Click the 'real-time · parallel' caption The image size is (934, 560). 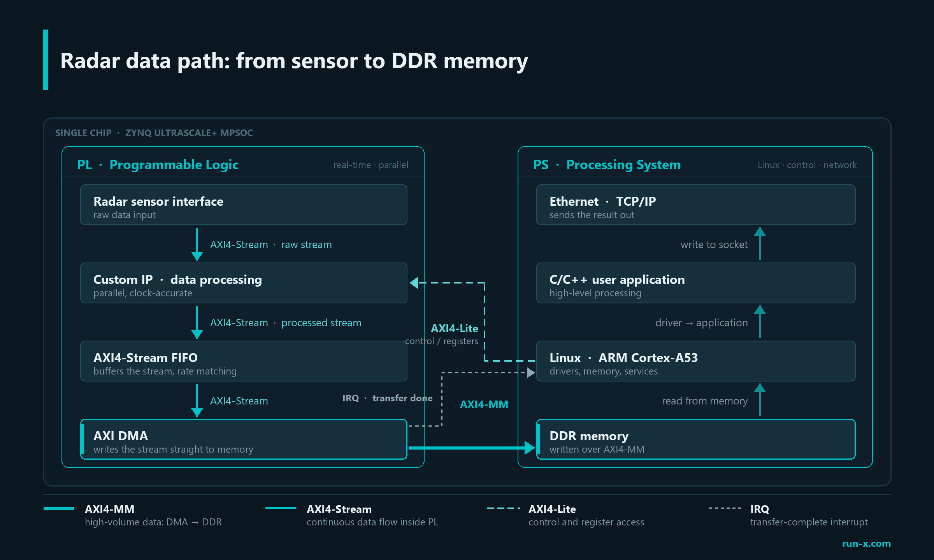(371, 165)
